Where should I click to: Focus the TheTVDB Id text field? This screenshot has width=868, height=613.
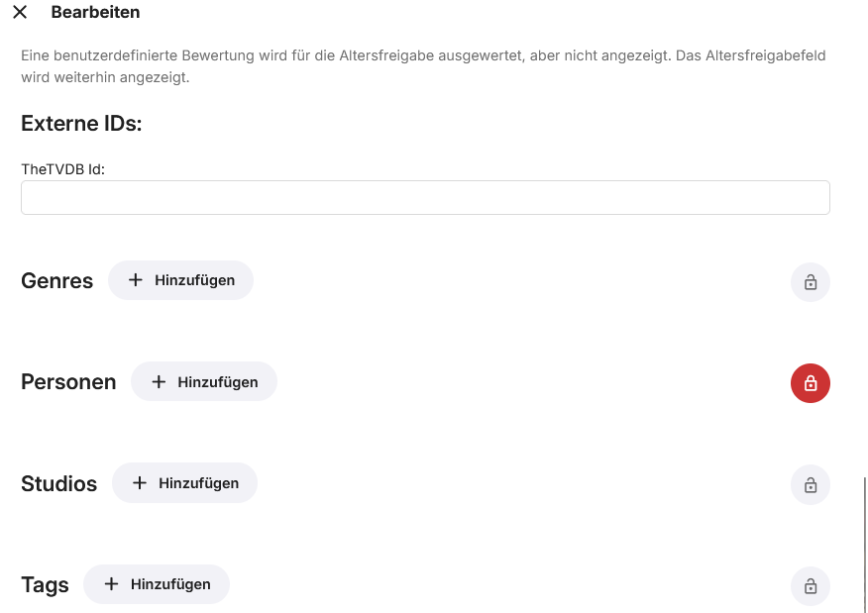coord(425,197)
